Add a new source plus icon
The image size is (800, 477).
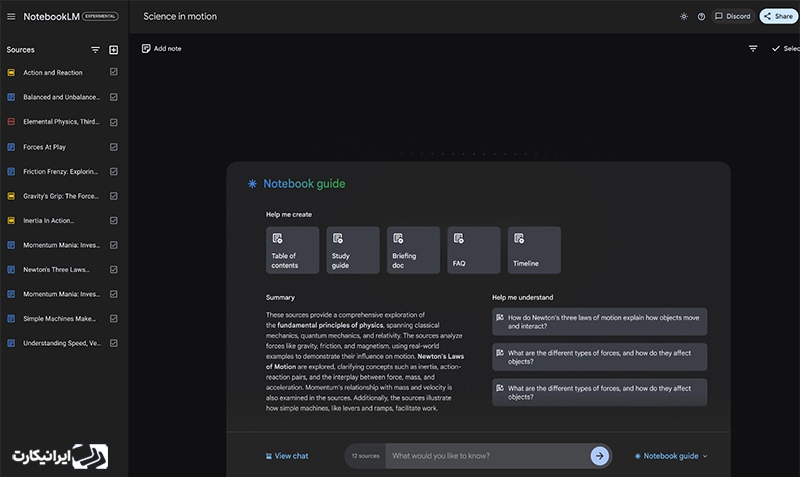click(114, 49)
